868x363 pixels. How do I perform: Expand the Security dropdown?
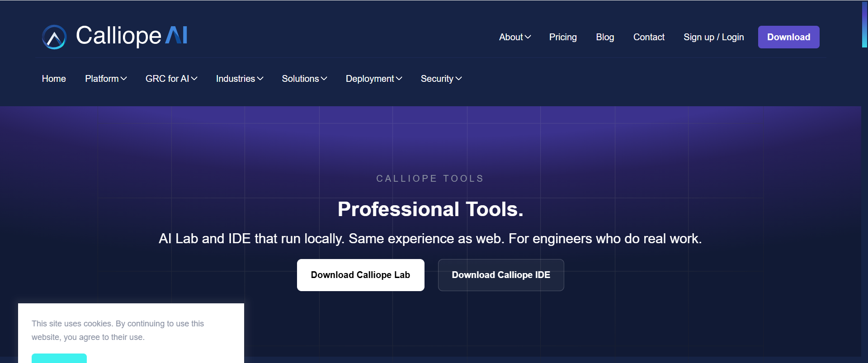[x=441, y=79]
